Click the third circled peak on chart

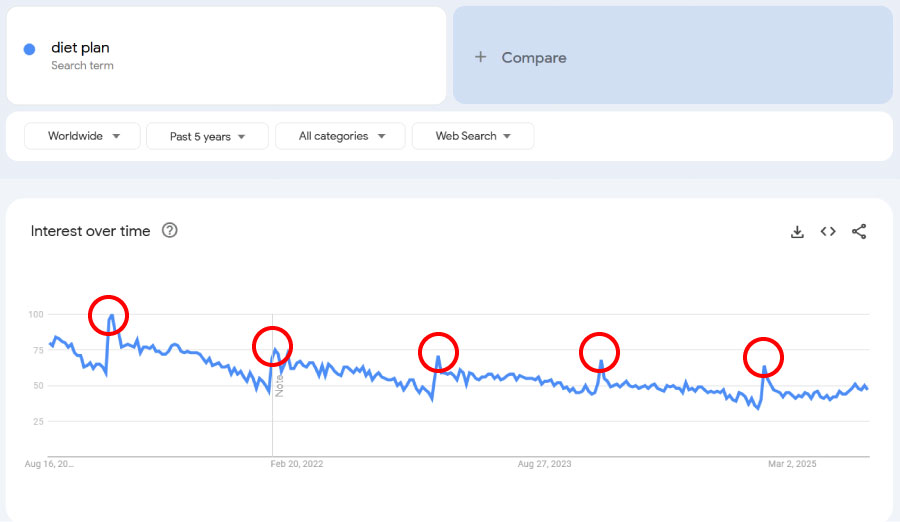pos(438,352)
